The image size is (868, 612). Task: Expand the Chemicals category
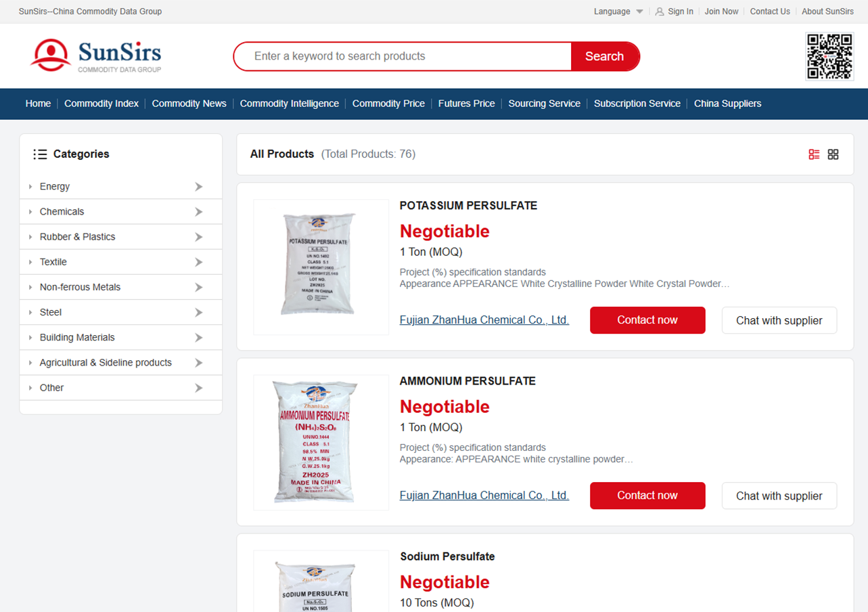tap(62, 212)
